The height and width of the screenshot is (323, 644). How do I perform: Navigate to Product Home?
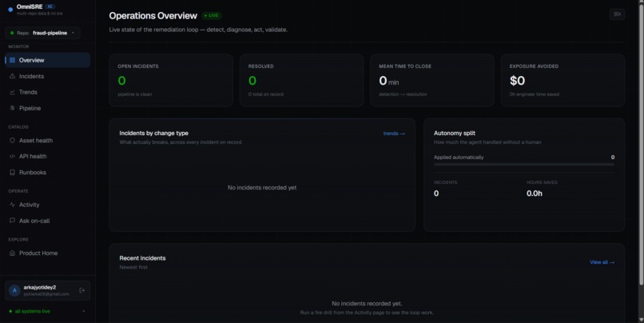click(48, 253)
